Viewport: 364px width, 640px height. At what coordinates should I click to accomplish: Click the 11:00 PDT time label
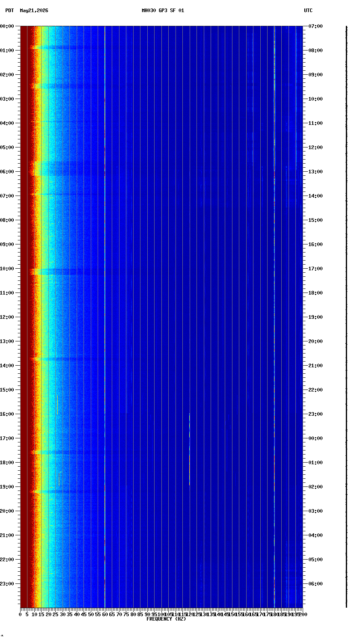tap(7, 293)
